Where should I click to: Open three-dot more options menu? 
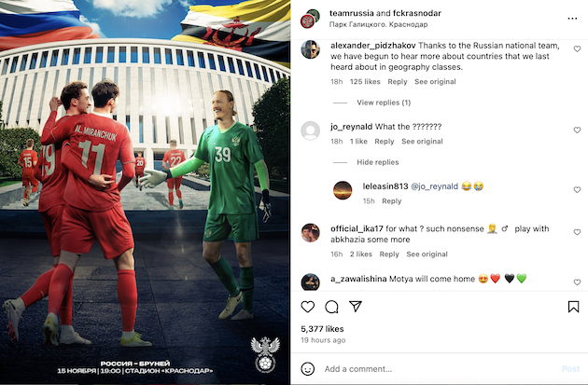pos(572,19)
